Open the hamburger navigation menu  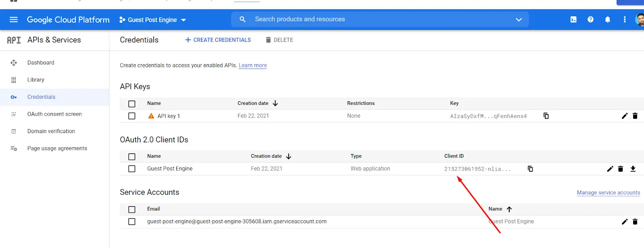pos(14,20)
